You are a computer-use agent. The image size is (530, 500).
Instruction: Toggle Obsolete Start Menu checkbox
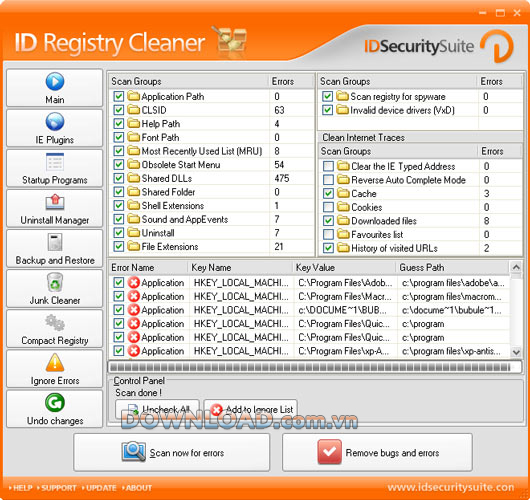(x=119, y=165)
